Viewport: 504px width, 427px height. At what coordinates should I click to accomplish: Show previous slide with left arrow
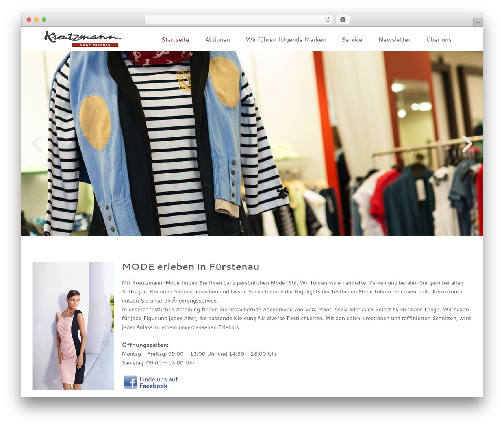click(37, 144)
